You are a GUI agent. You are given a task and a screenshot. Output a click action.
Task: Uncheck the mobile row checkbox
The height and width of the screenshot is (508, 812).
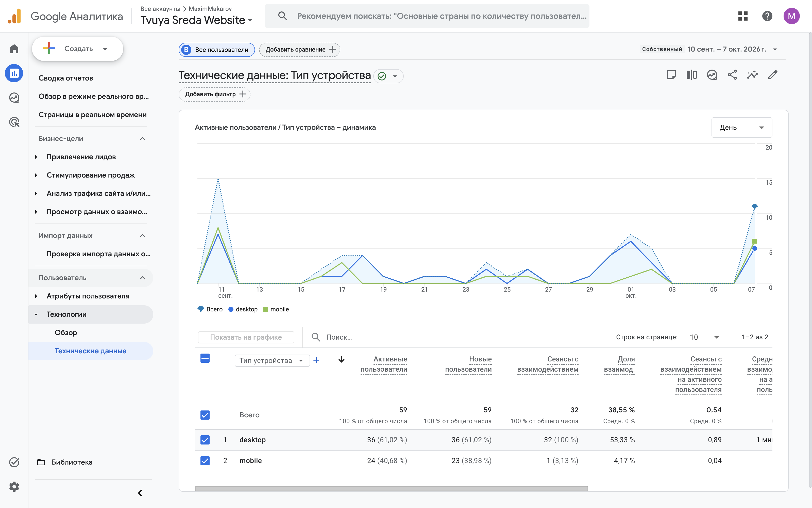pos(205,461)
